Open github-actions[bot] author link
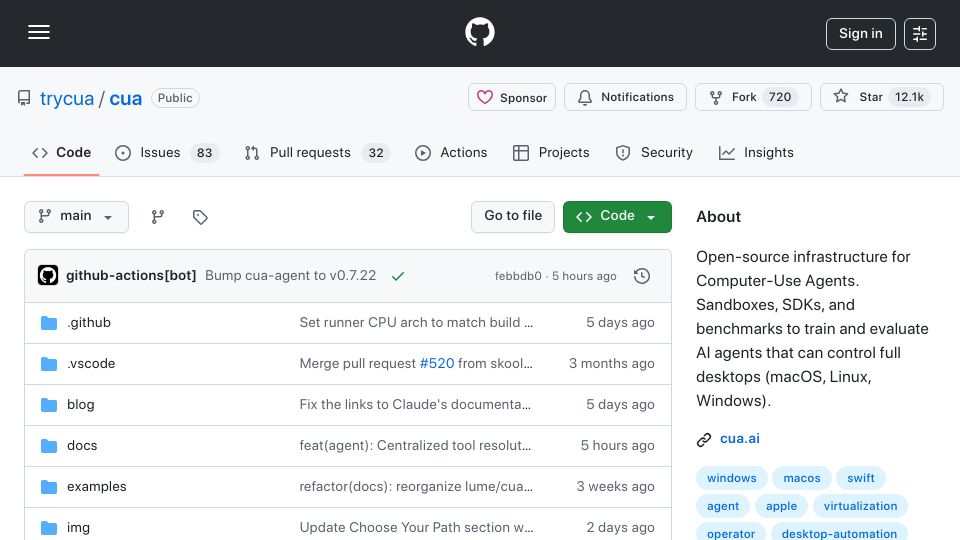 131,276
